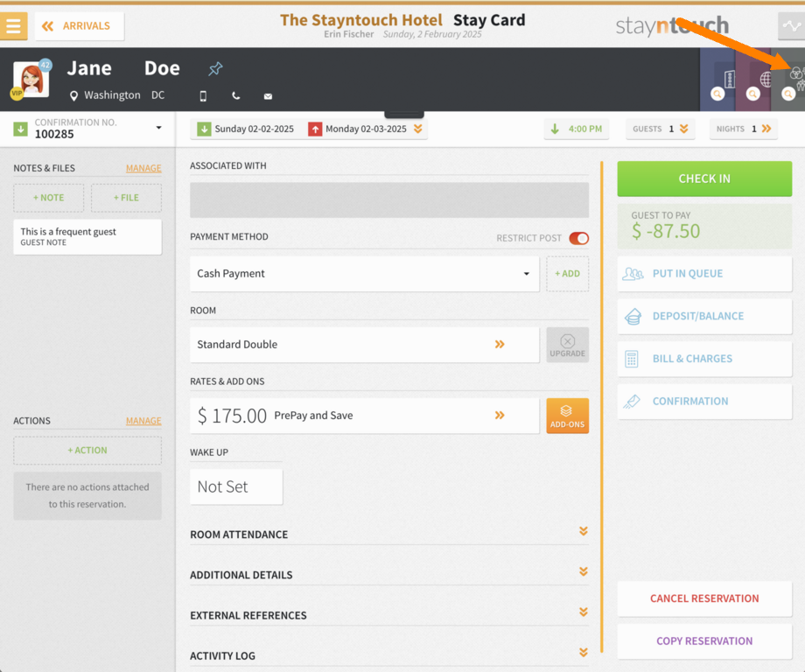Add a new action
Viewport: 805px width, 672px height.
coord(87,451)
